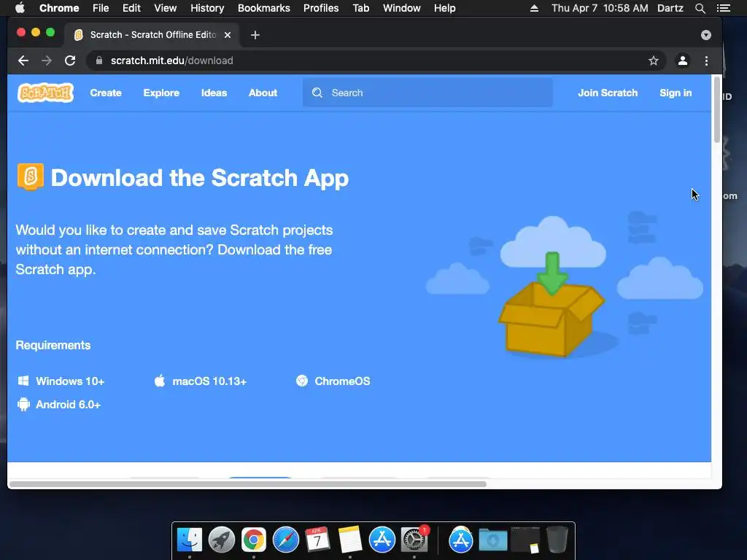Click "ChromeOS" requirement text
747x560 pixels.
click(x=342, y=381)
